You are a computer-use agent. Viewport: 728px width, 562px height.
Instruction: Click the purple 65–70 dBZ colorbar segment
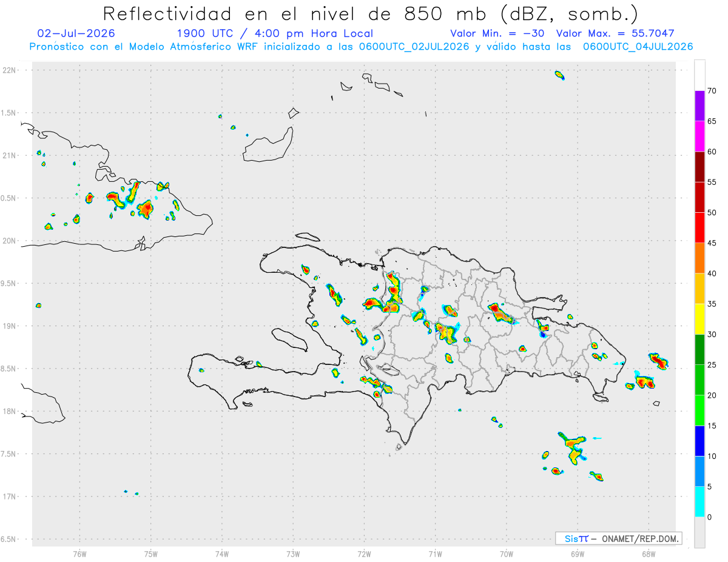coord(699,106)
